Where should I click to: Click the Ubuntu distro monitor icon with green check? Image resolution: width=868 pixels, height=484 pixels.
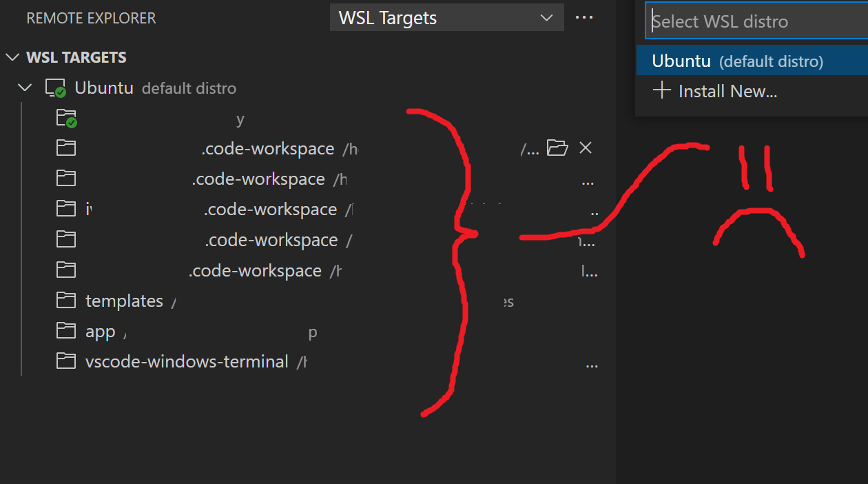pyautogui.click(x=55, y=87)
